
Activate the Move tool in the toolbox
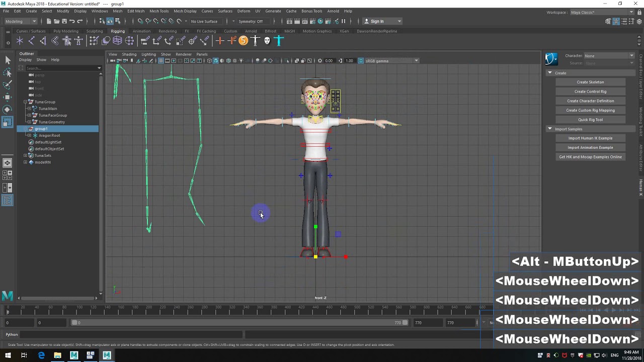click(8, 97)
